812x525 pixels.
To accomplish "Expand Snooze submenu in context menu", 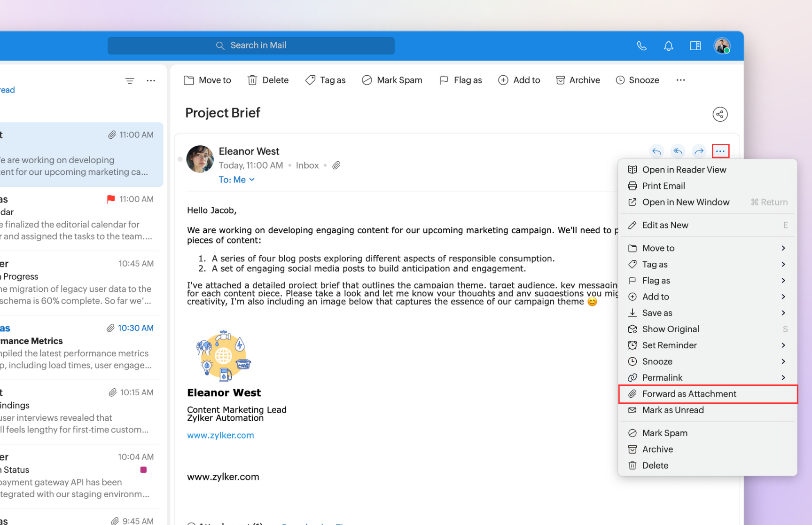I will (708, 361).
